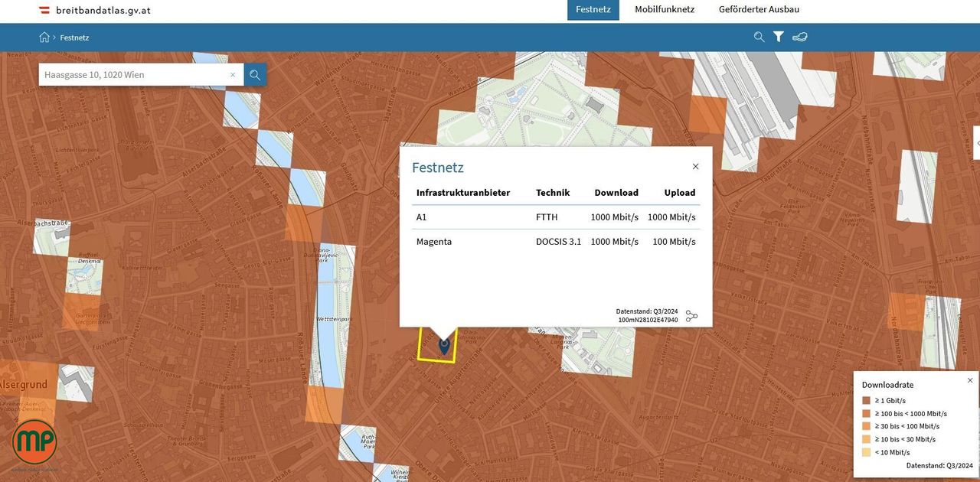Click the home icon in the breadcrumb
Image resolution: width=980 pixels, height=482 pixels.
point(44,37)
